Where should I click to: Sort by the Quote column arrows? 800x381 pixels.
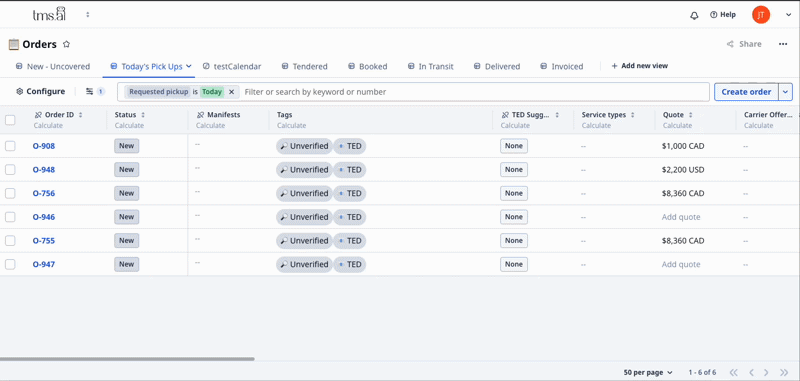[x=691, y=115]
